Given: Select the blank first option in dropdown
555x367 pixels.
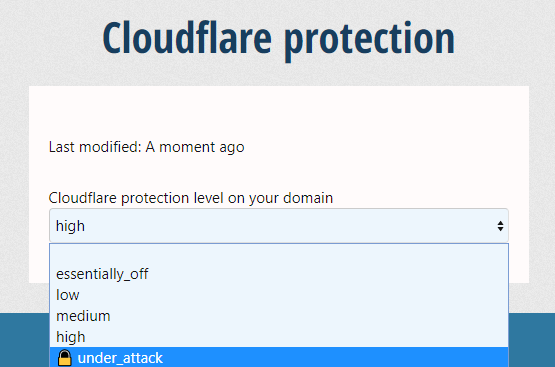Looking at the screenshot, I should coord(279,254).
